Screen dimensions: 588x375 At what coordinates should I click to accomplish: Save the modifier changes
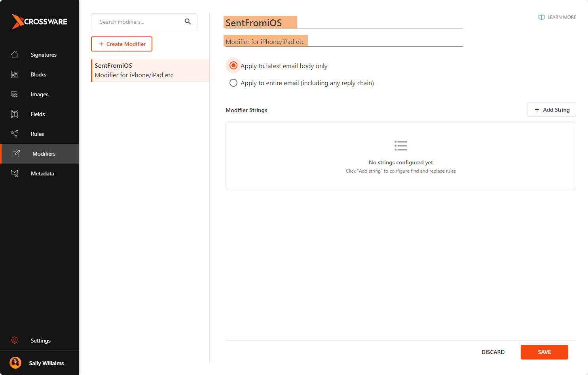tap(544, 352)
